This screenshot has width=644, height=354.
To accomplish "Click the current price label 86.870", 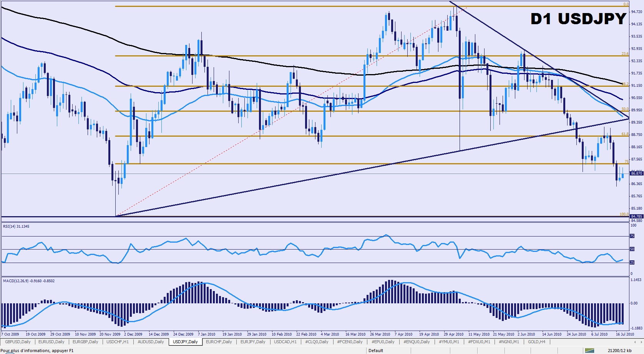I will pyautogui.click(x=637, y=174).
